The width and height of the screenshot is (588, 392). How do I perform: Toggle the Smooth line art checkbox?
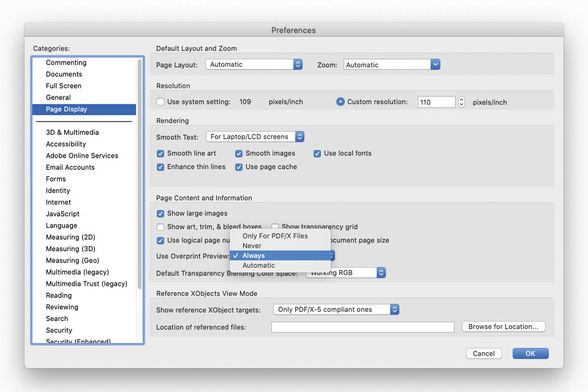(161, 154)
